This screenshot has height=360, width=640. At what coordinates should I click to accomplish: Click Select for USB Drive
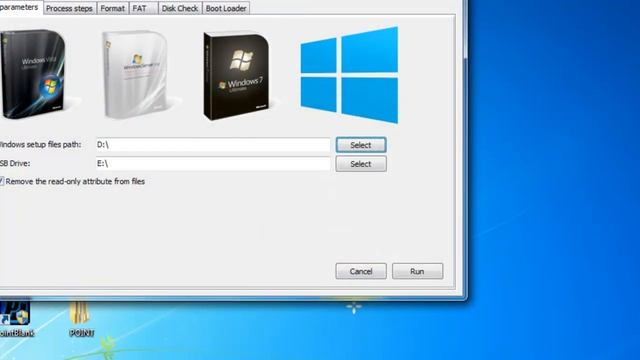(361, 164)
